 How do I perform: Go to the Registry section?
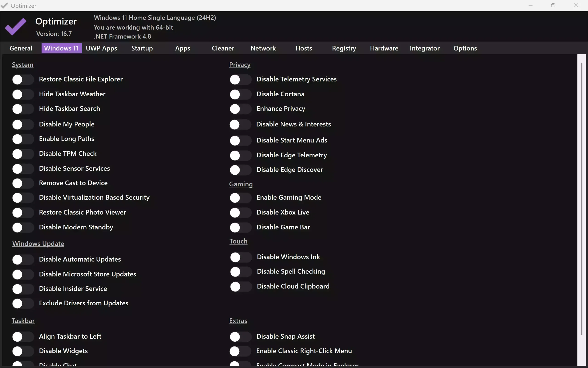point(344,48)
